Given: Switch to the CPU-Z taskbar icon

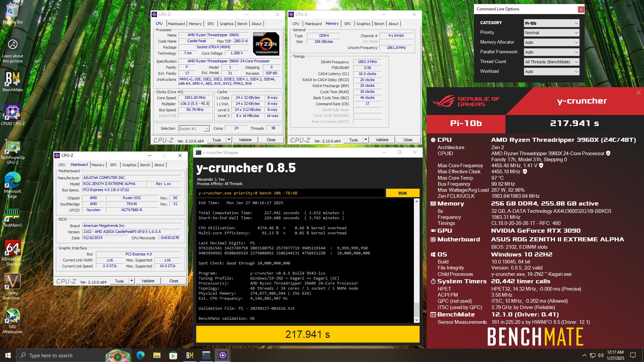Looking at the screenshot, I should pos(222,355).
